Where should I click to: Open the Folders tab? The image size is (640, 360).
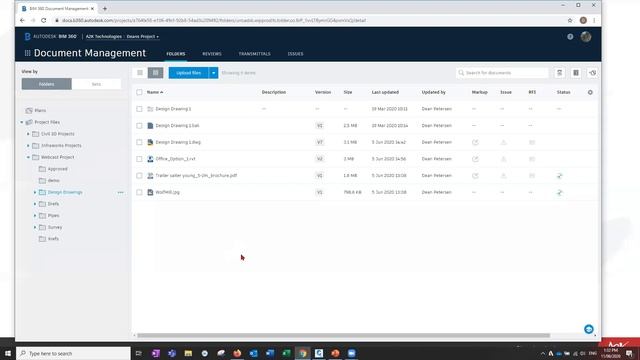(176, 54)
